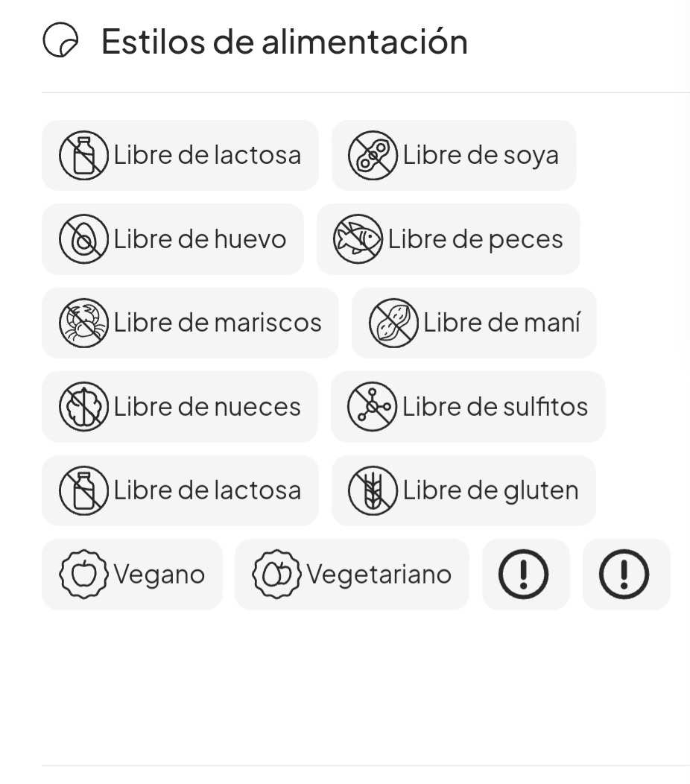Choose the Vegetariano tag
The height and width of the screenshot is (784, 690).
click(x=352, y=574)
